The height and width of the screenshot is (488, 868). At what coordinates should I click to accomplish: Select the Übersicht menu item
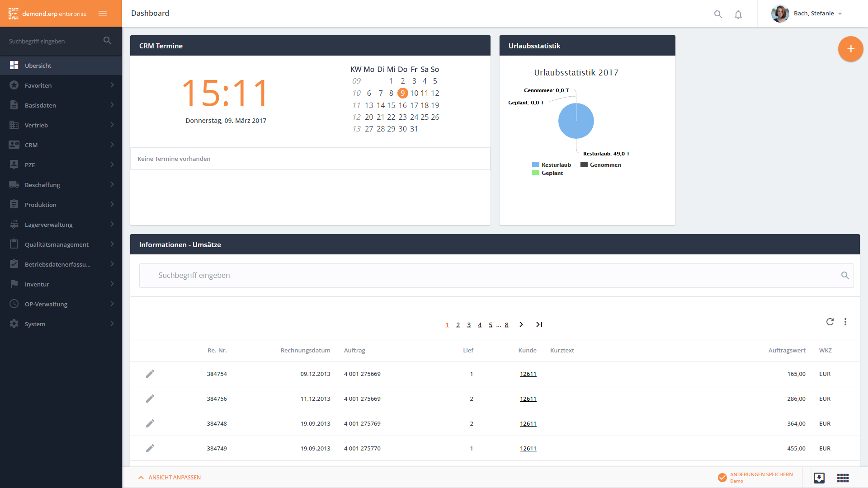(x=61, y=66)
